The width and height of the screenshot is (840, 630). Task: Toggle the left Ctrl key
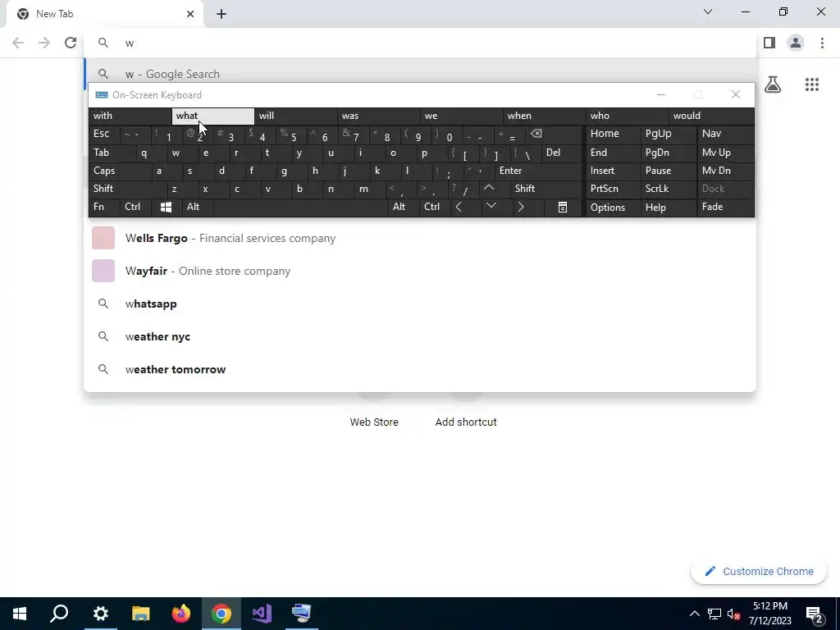pos(135,207)
